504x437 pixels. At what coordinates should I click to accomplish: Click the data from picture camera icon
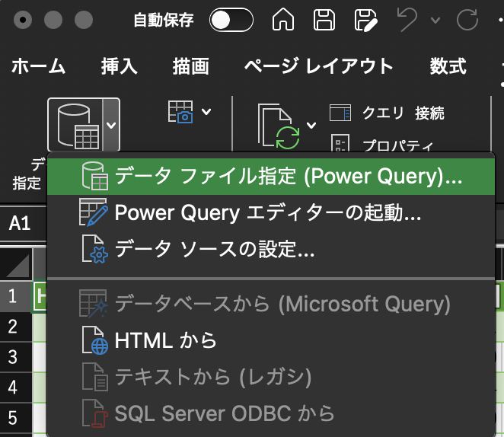[180, 112]
